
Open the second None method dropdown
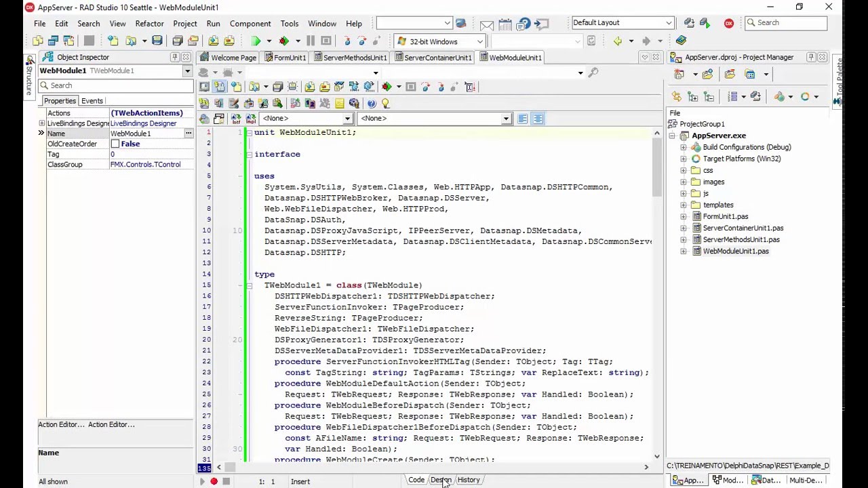coord(505,119)
